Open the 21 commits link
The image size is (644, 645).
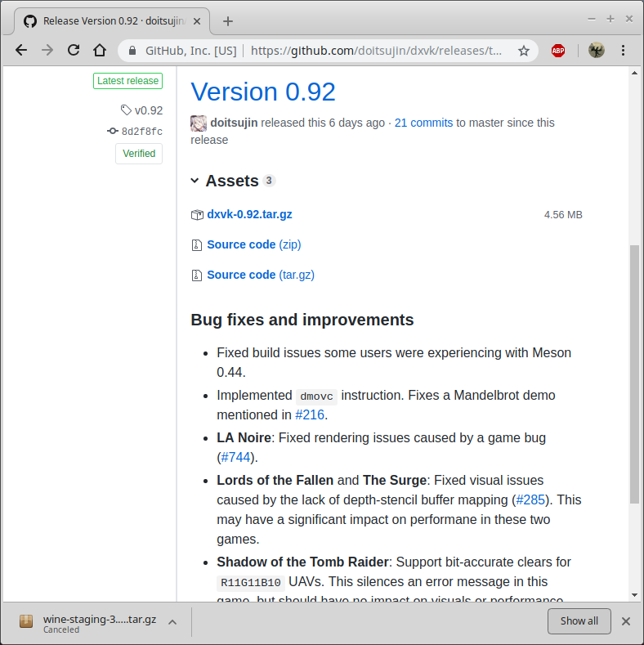423,123
